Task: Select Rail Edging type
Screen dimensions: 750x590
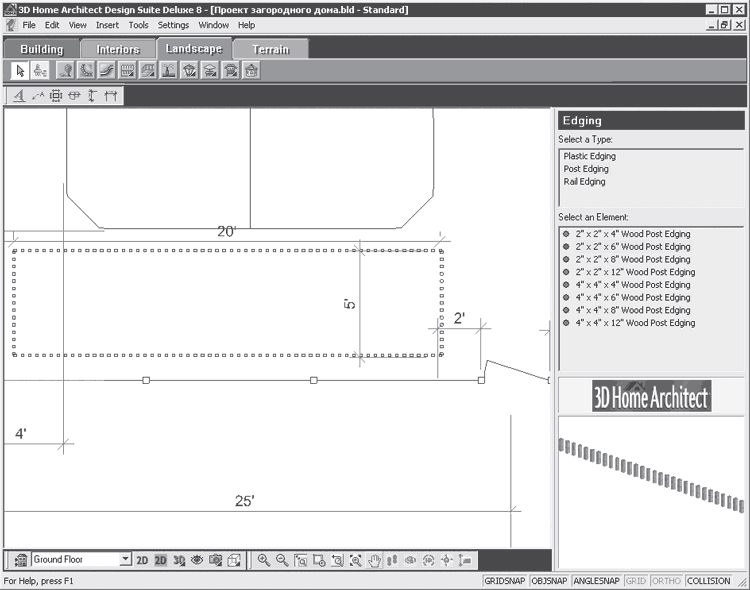Action: (x=584, y=182)
